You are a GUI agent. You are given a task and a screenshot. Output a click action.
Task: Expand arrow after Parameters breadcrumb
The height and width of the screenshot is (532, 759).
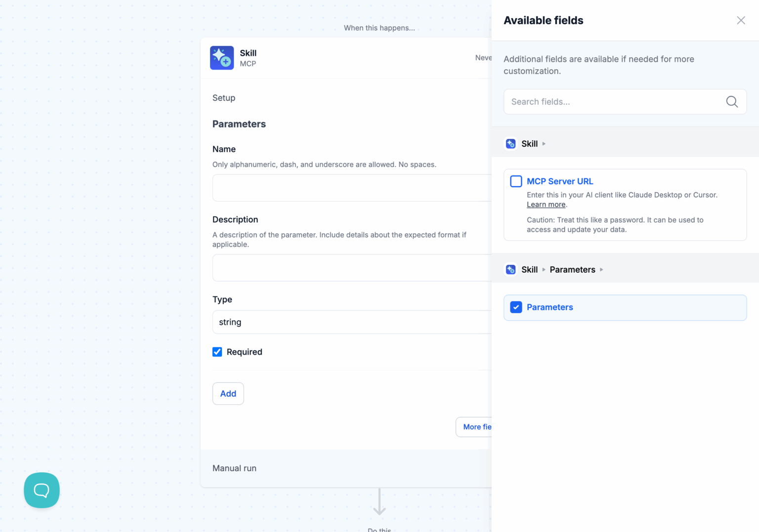point(601,270)
